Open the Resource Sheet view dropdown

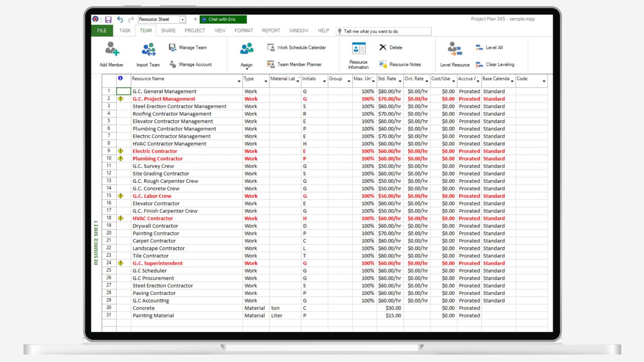[182, 19]
